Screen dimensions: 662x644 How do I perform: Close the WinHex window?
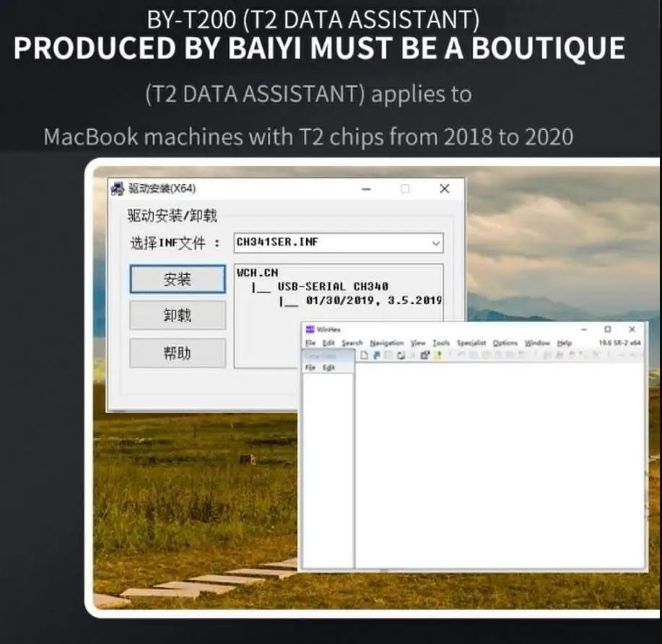click(x=632, y=329)
